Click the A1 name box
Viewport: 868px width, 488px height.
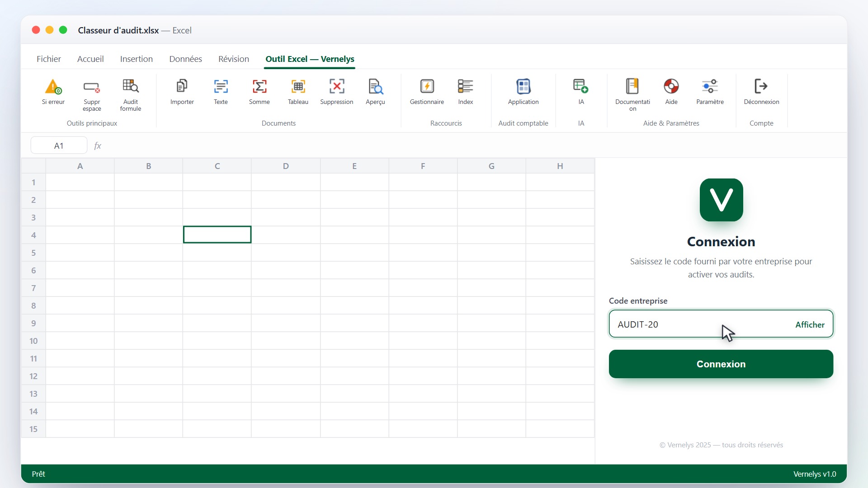(x=59, y=145)
